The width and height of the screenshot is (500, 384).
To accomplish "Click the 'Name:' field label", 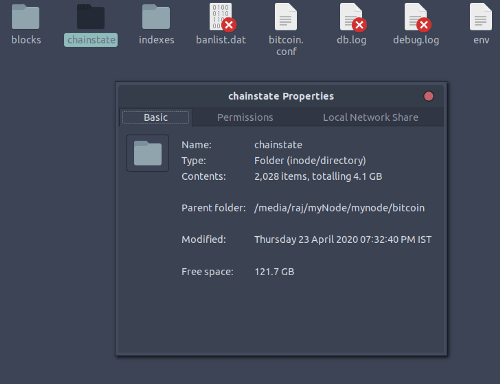I will (196, 145).
